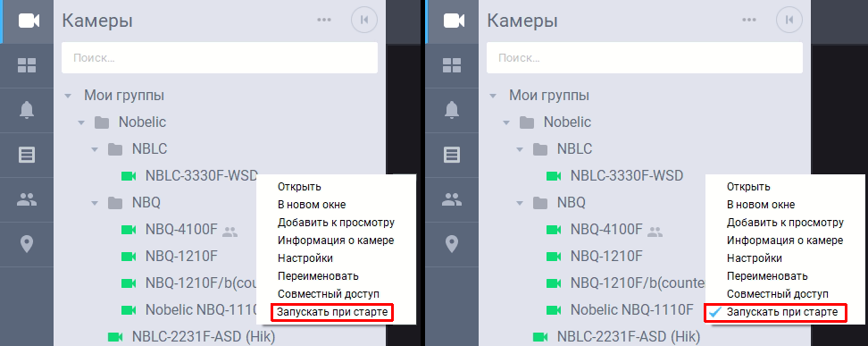Uncheck Запускать при старте in right context menu
The width and height of the screenshot is (868, 346).
pos(775,312)
